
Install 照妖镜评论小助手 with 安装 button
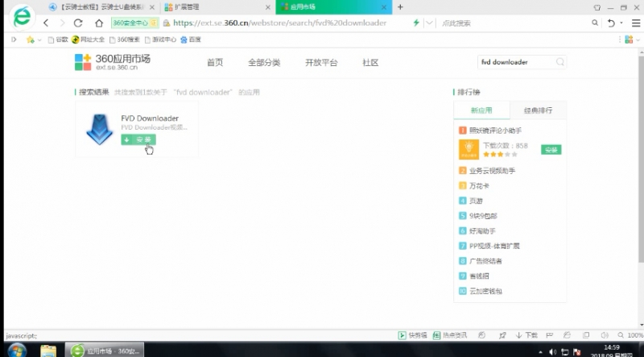click(x=551, y=150)
